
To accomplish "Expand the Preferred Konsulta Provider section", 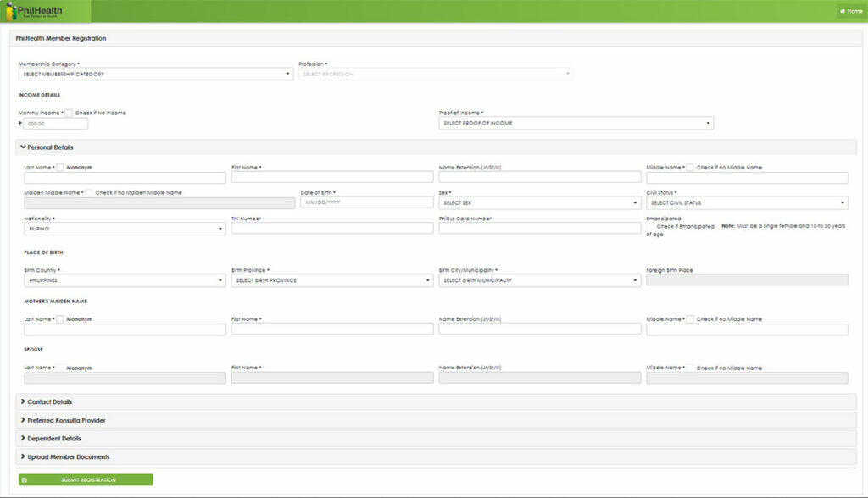I will [66, 421].
